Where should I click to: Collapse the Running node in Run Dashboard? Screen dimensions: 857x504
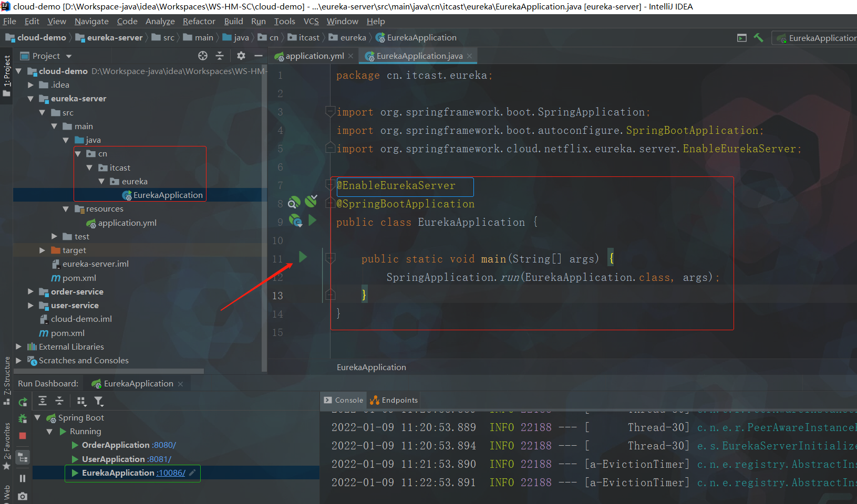pyautogui.click(x=49, y=432)
